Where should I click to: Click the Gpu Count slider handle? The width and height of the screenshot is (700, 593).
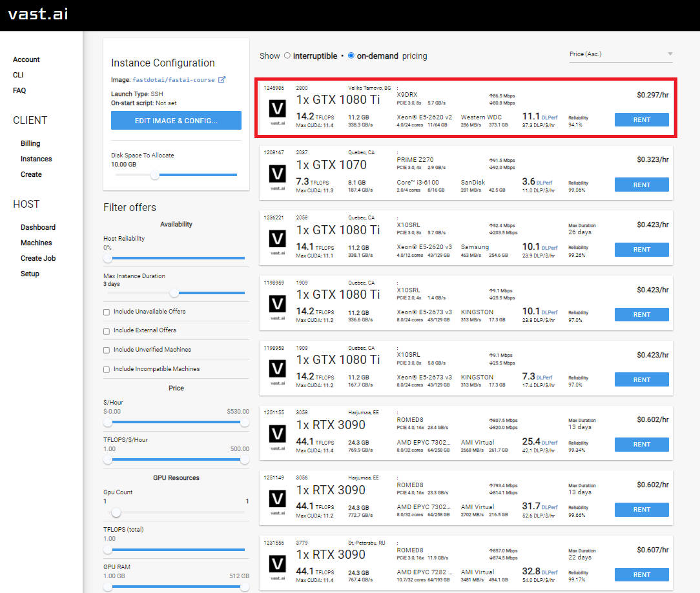click(x=116, y=512)
